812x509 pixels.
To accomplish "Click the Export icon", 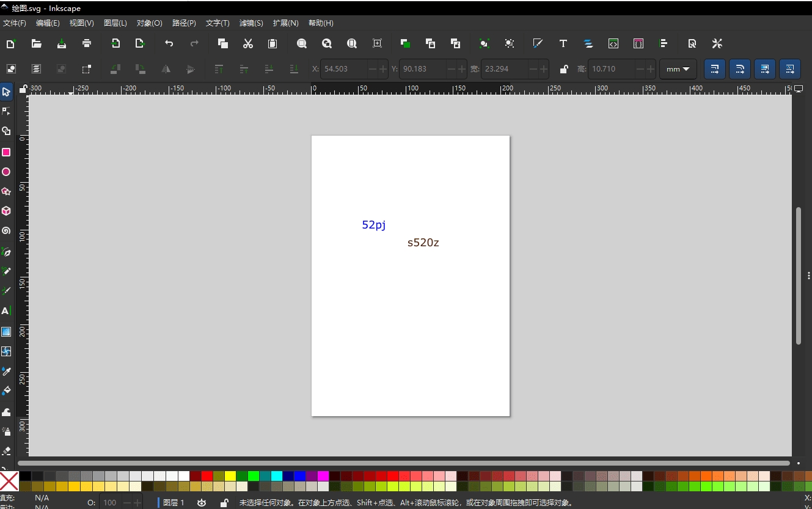I will [x=140, y=43].
